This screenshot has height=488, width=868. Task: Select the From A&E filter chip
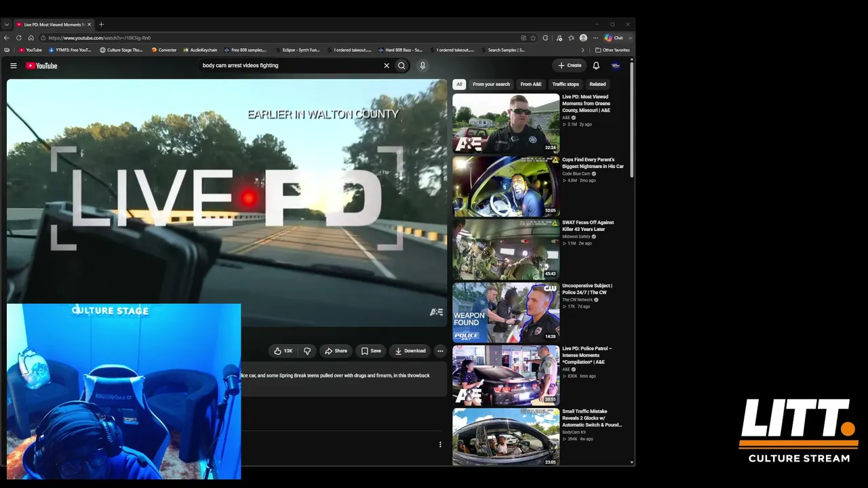[531, 84]
